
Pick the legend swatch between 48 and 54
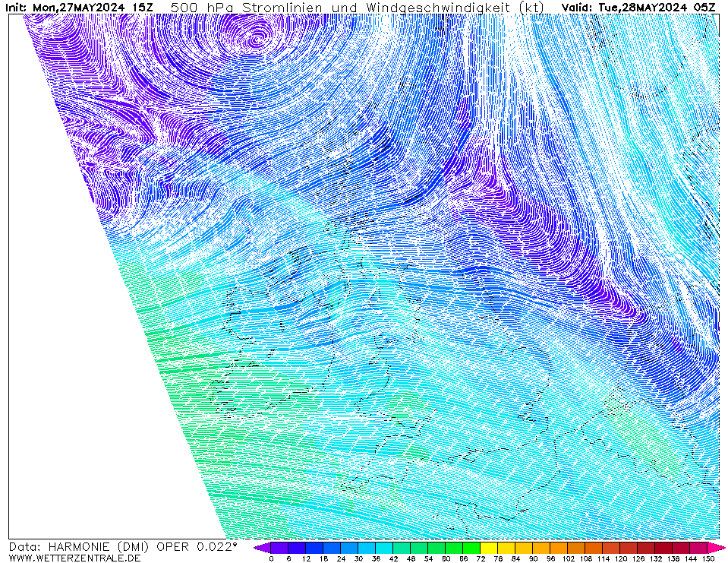coord(419,548)
